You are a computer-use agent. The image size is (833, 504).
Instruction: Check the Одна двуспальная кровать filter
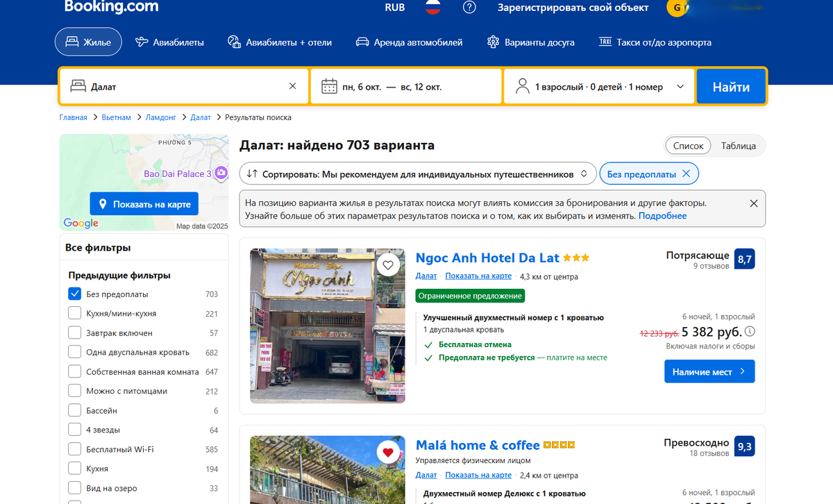click(x=75, y=352)
